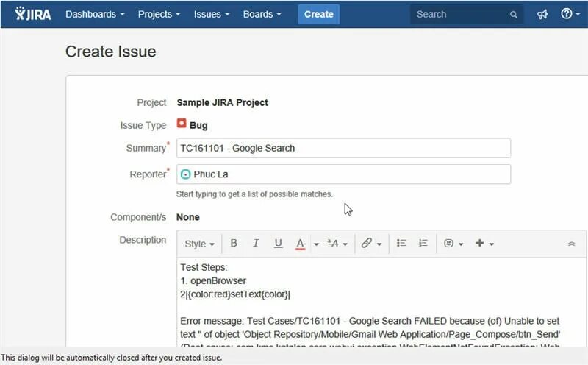
Task: Open the Boards menu
Action: [261, 14]
